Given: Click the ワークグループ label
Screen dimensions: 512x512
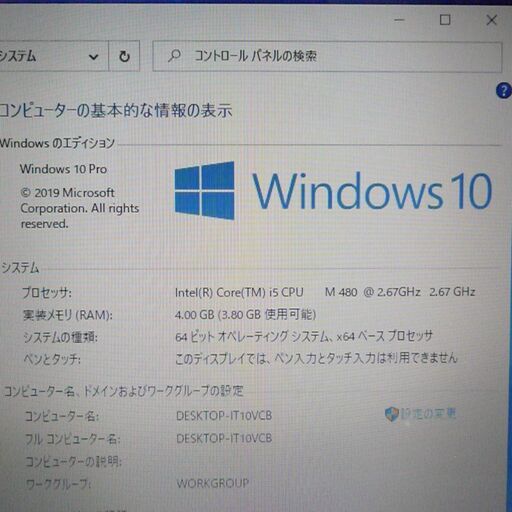Looking at the screenshot, I should point(59,484).
